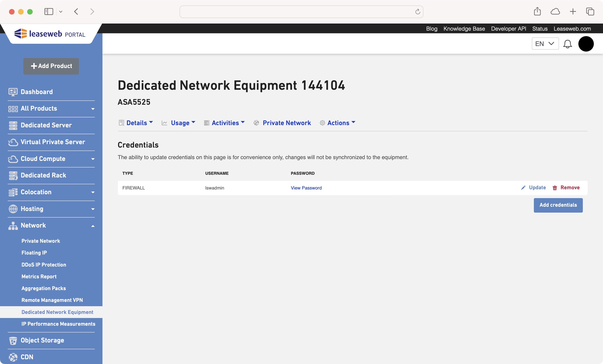Show Safari tab overview

(x=590, y=12)
